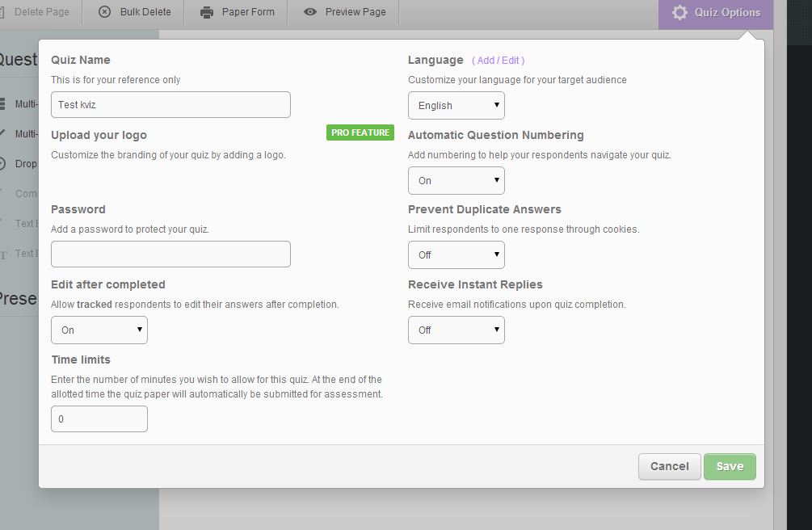Open the Prevent Duplicate Answers dropdown
The image size is (812, 530).
(456, 255)
